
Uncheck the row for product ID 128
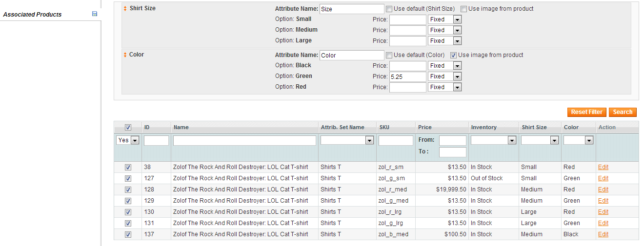128,189
